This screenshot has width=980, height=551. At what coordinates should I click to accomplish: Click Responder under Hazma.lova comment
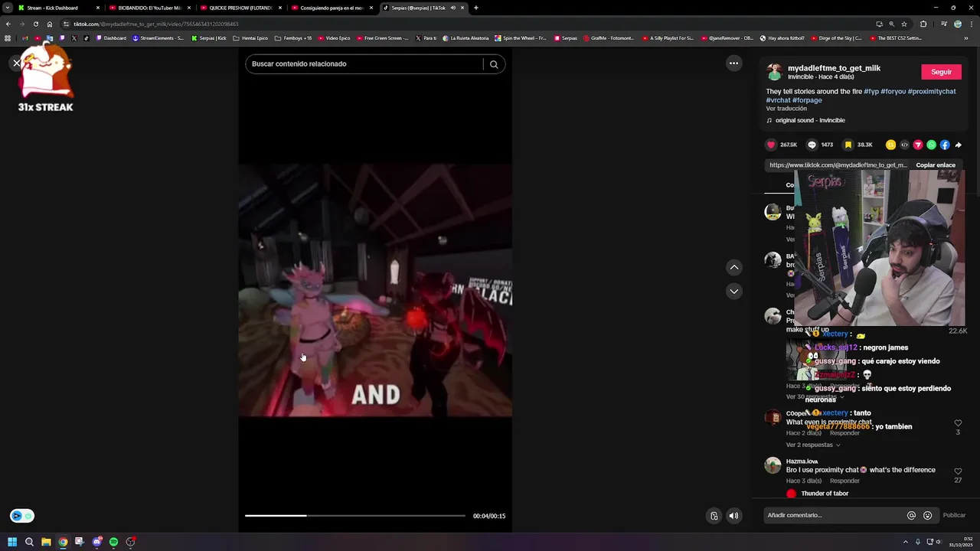[844, 481]
